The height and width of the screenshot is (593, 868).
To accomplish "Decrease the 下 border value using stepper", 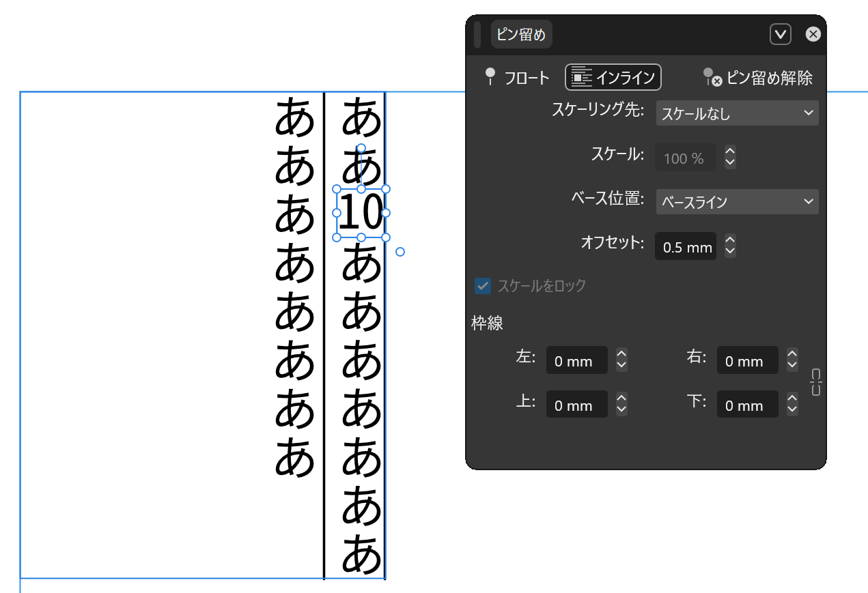I will point(792,408).
